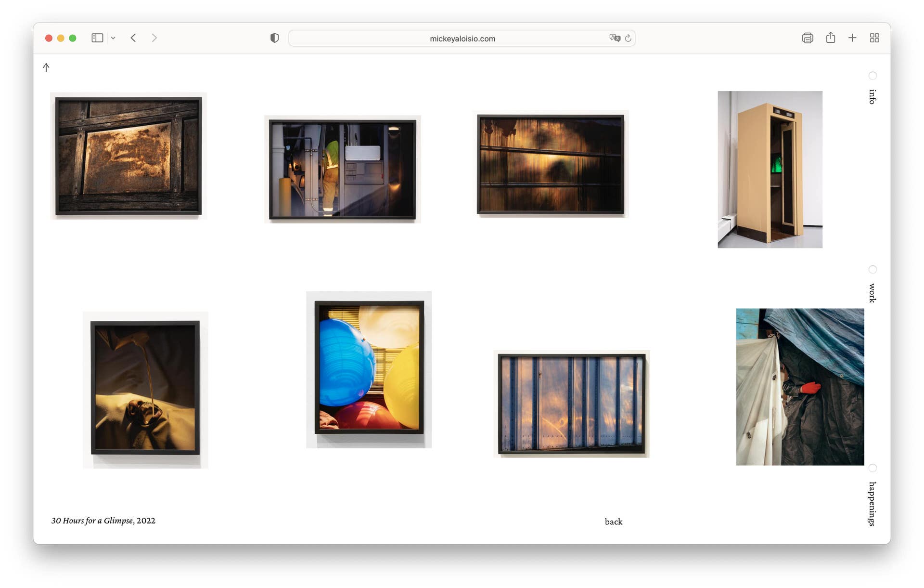
Task: Open the info menu item
Action: pos(872,97)
